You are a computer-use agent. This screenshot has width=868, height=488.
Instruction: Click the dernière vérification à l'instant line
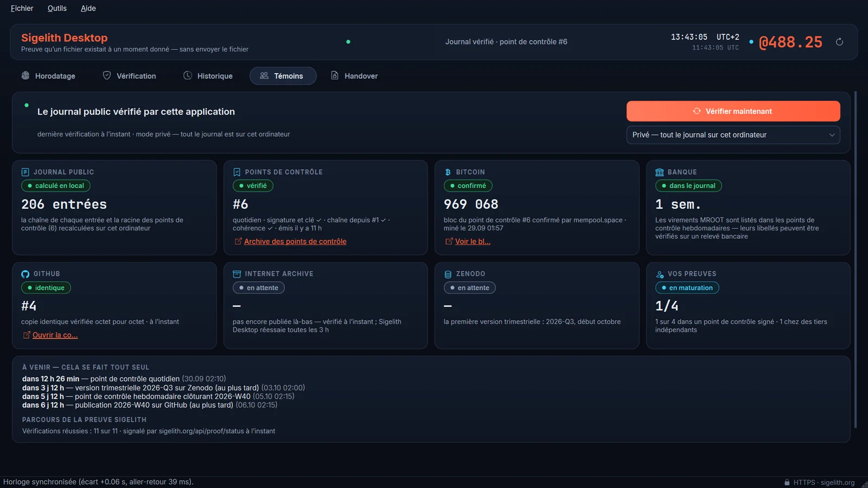click(x=164, y=134)
